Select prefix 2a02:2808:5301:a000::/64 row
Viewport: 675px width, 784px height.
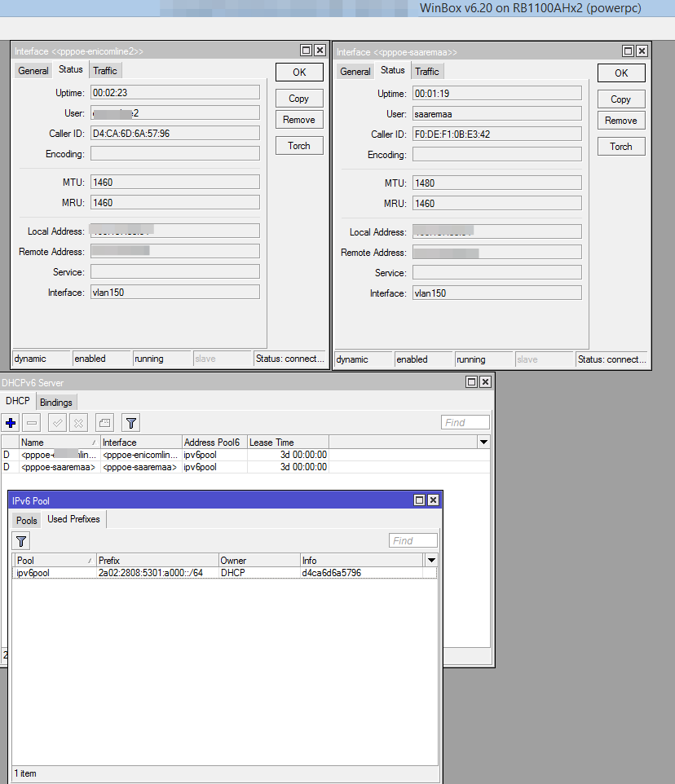pos(224,572)
